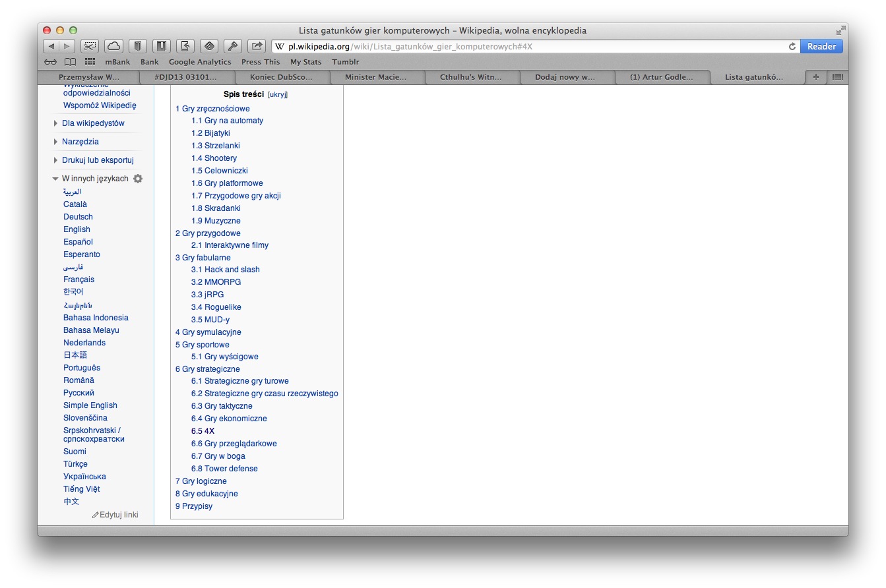The height and width of the screenshot is (588, 886).
Task: Click the Share arrow icon in toolbar
Action: [x=256, y=46]
